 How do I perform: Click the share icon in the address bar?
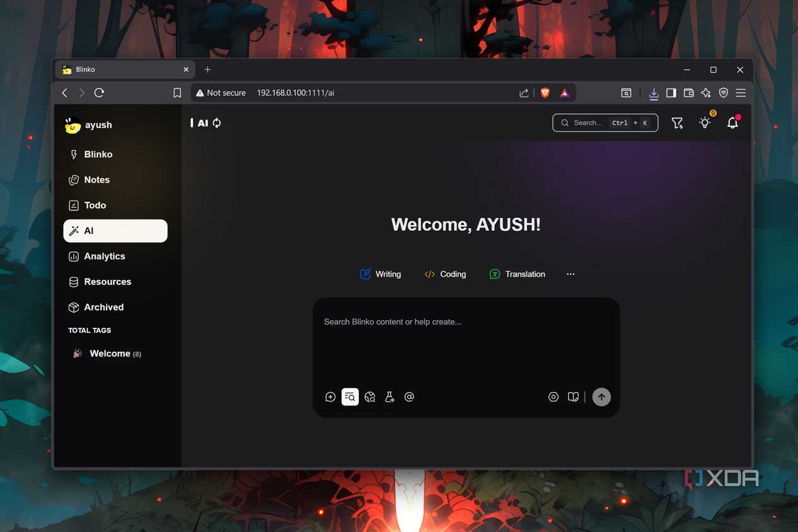click(x=524, y=93)
